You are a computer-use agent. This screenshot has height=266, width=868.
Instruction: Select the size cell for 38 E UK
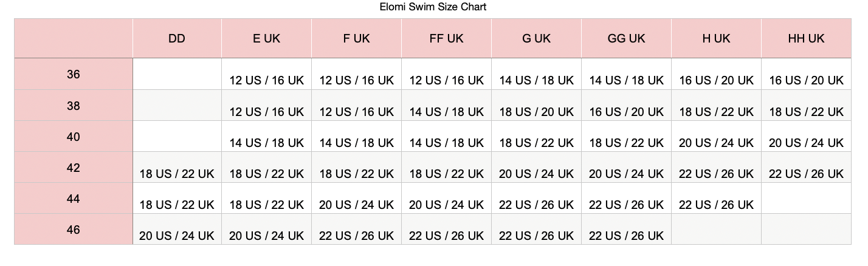266,112
